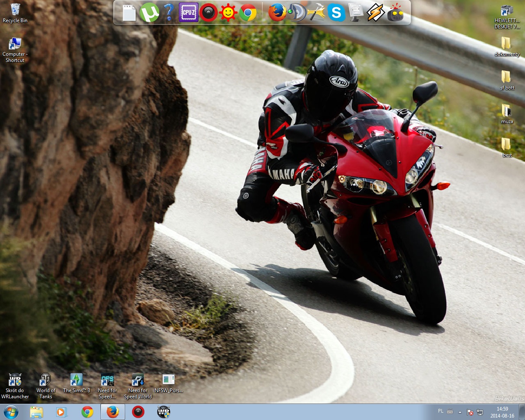Click the on-screen keyboard tray icon
525x420 pixels.
tap(450, 412)
